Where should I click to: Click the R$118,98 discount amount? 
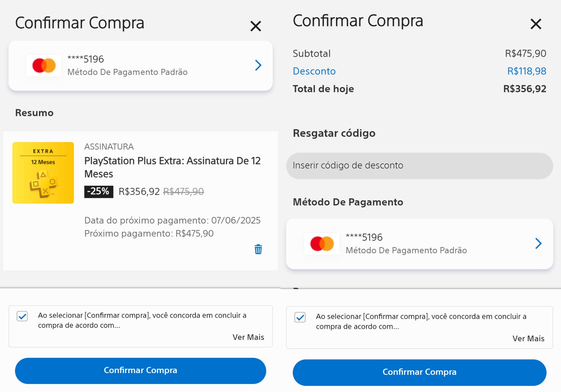point(526,71)
